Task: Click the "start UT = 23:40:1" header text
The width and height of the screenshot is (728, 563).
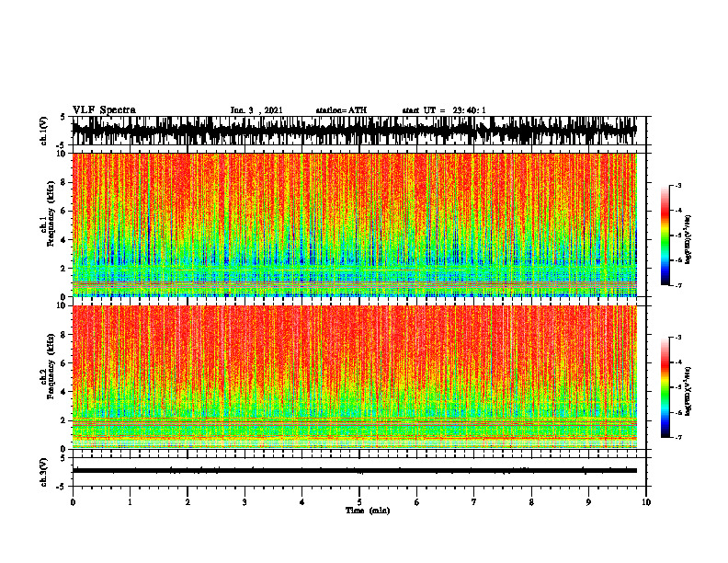Action: point(444,110)
